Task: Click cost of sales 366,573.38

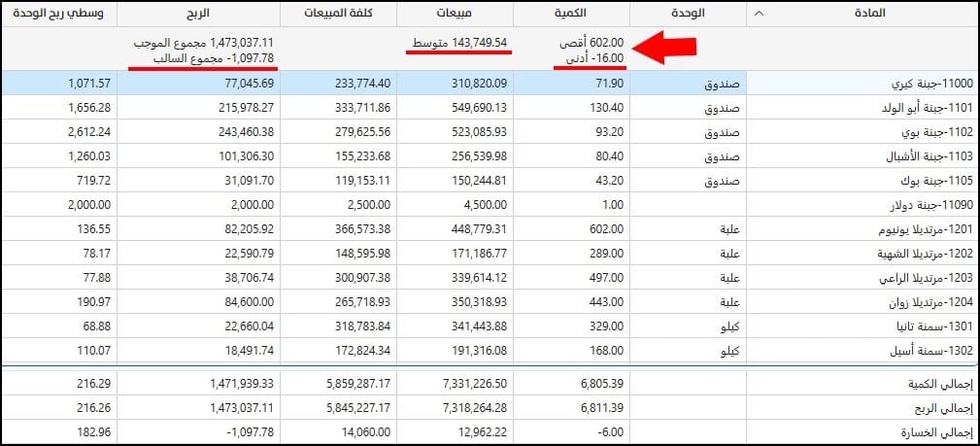Action: coord(362,229)
